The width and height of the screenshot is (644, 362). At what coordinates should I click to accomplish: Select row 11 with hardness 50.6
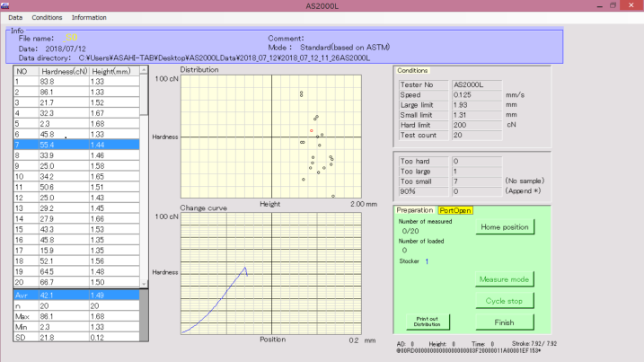tap(76, 187)
